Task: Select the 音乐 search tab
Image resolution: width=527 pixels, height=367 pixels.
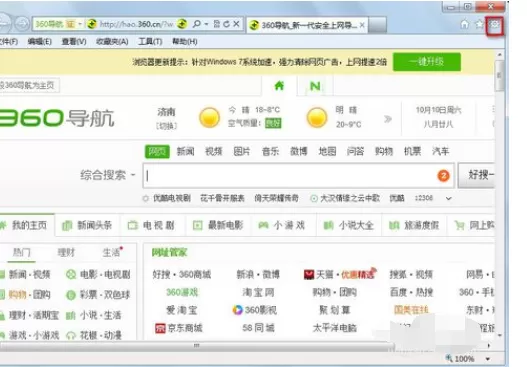Action: click(x=271, y=152)
